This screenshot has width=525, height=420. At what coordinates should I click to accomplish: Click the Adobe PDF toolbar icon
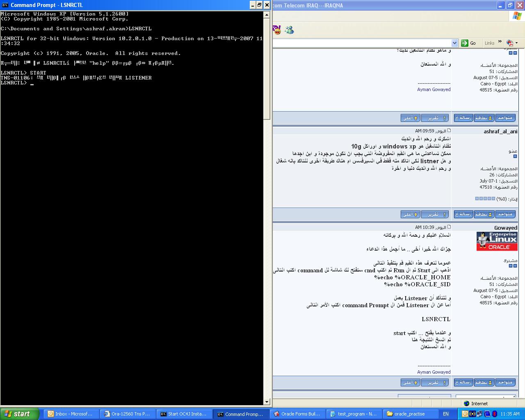point(510,43)
